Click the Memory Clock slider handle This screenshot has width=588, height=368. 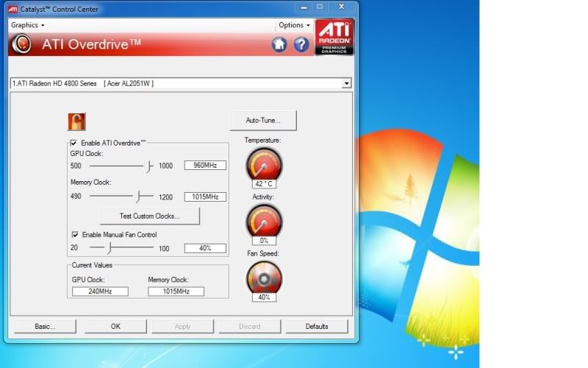[x=138, y=196]
